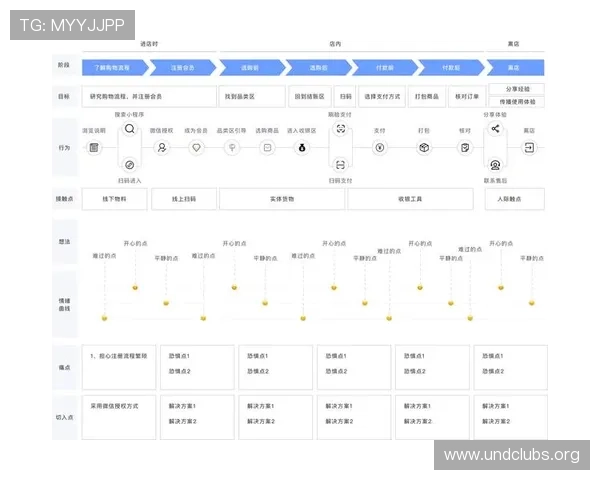
Task: Click the 店内 phase header
Action: click(335, 44)
